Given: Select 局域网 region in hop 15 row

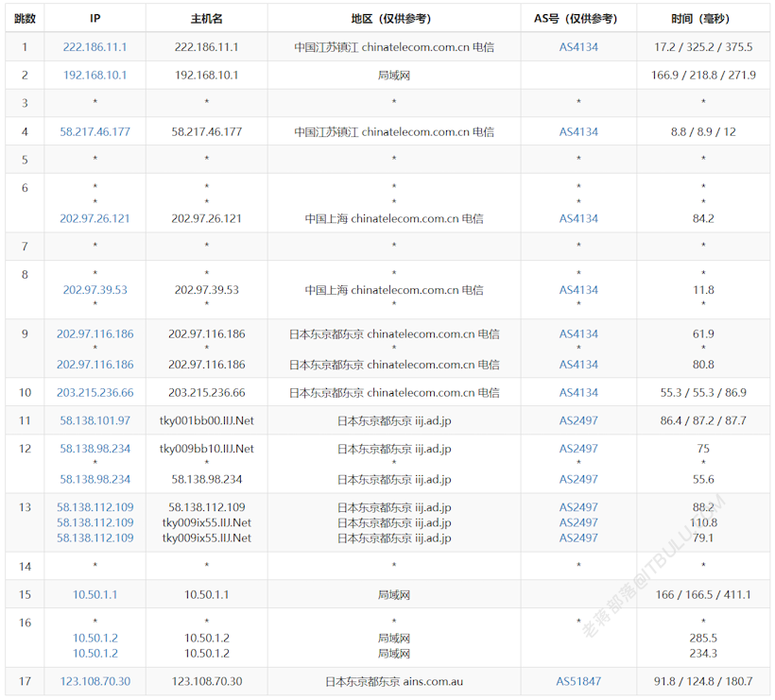Looking at the screenshot, I should 394,594.
